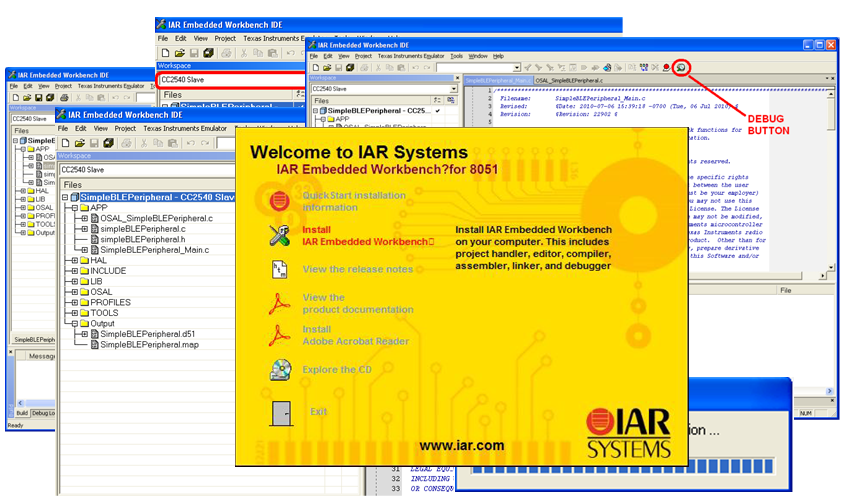The width and height of the screenshot is (844, 502).
Task: Click Save All icon in front file-tree window
Action: point(108,143)
